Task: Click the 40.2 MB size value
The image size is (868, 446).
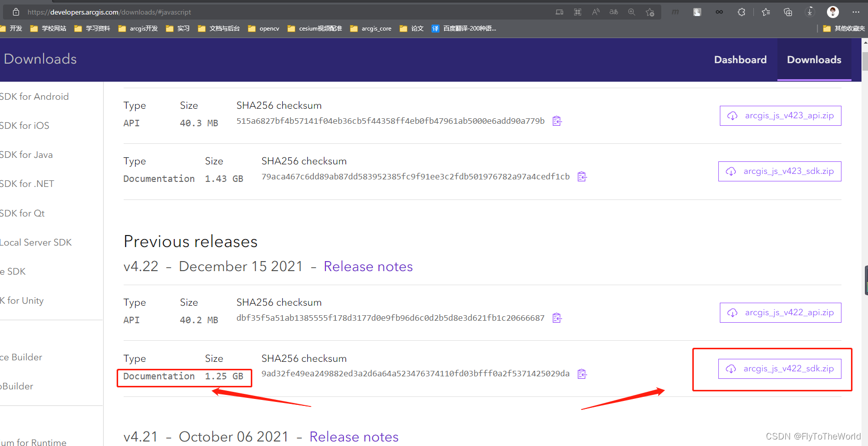Action: tap(199, 320)
